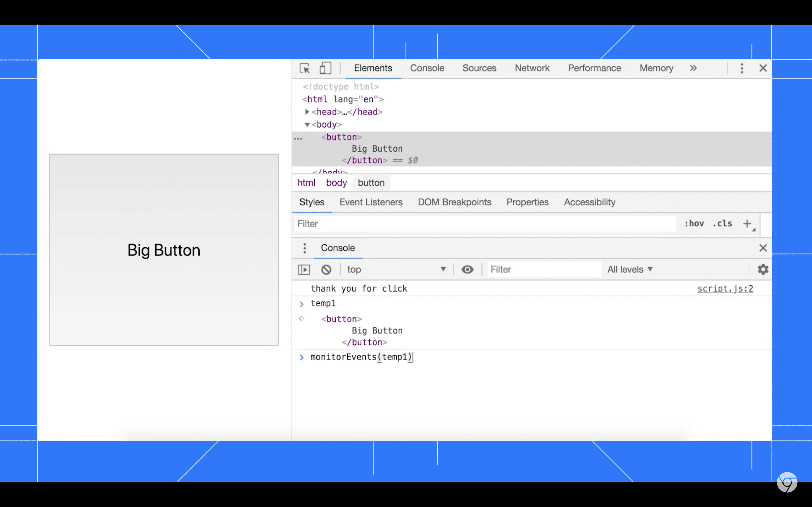Select the Console tab
This screenshot has width=812, height=507.
[x=427, y=68]
